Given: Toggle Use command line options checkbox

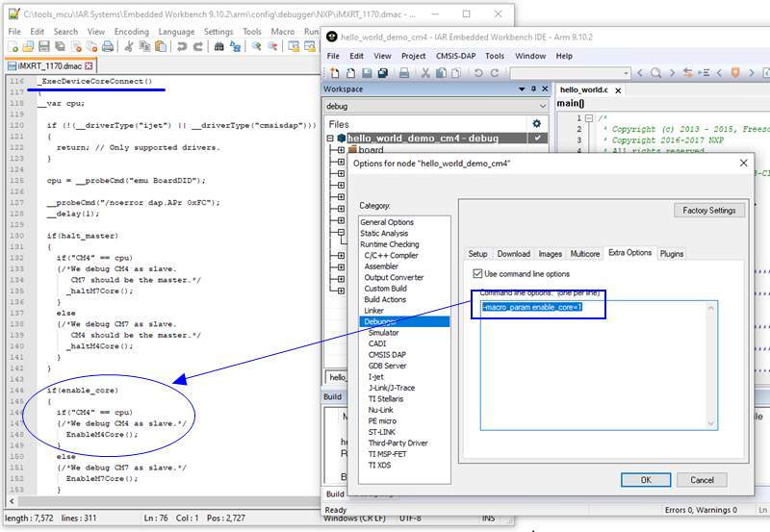Looking at the screenshot, I should (x=477, y=273).
